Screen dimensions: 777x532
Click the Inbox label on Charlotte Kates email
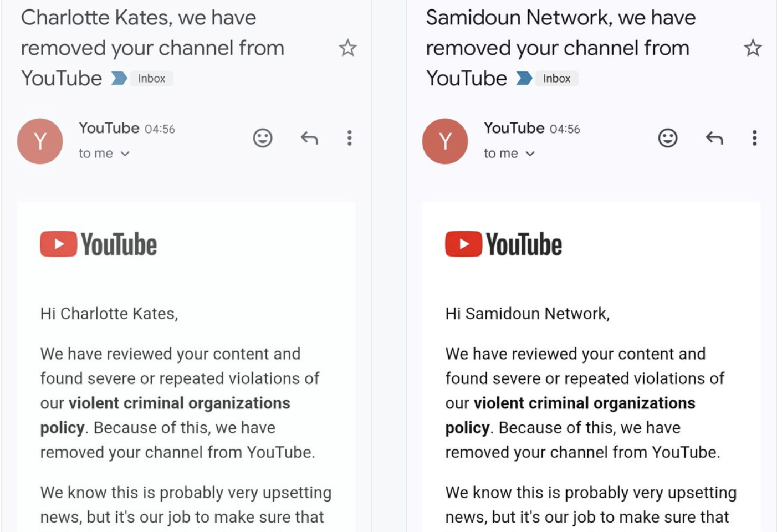coord(151,79)
